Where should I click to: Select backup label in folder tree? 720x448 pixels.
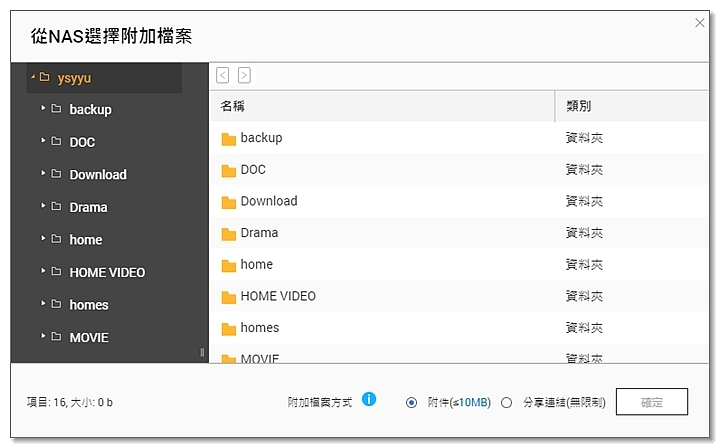[x=90, y=110]
